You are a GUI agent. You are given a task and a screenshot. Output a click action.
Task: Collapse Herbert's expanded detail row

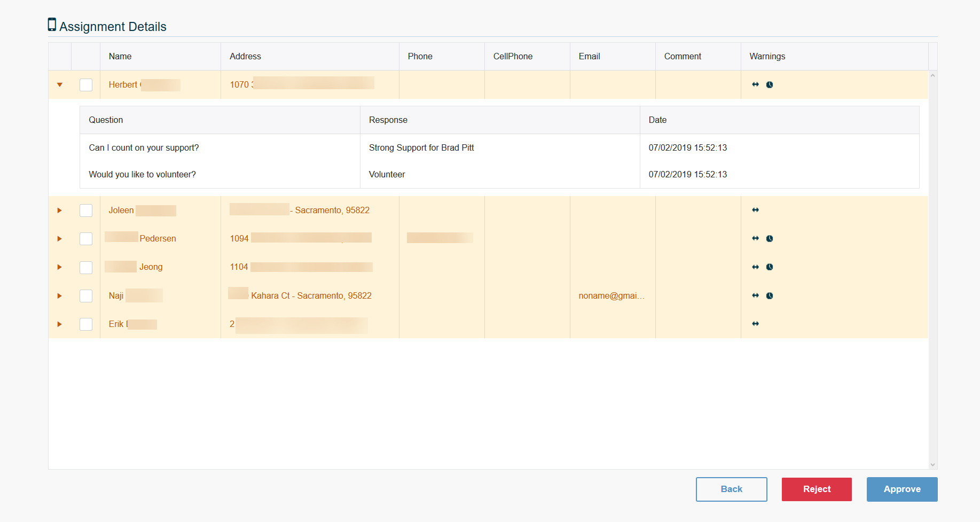pyautogui.click(x=60, y=85)
